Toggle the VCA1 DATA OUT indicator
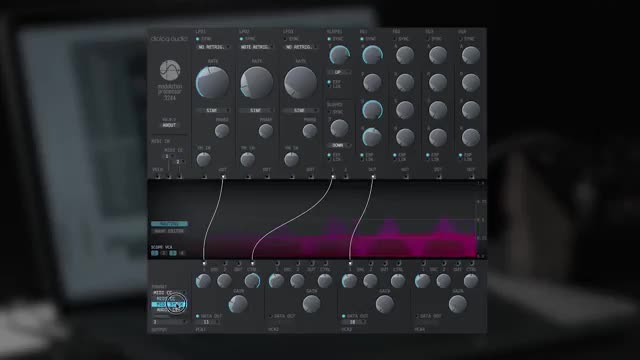This screenshot has width=640, height=360. click(198, 316)
